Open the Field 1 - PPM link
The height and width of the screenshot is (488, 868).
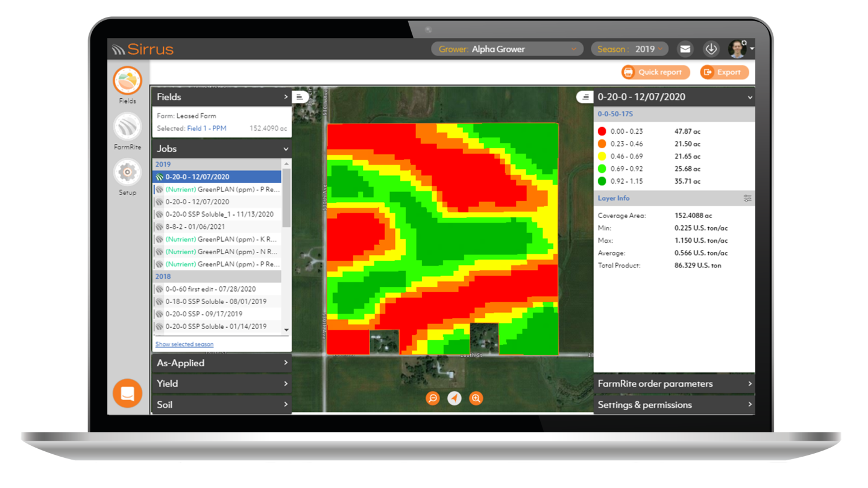[x=207, y=128]
